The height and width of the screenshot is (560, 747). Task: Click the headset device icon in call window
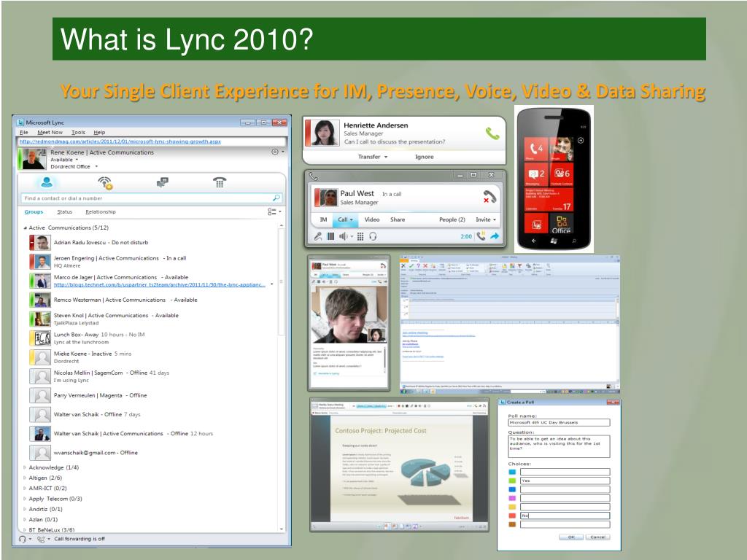[373, 236]
